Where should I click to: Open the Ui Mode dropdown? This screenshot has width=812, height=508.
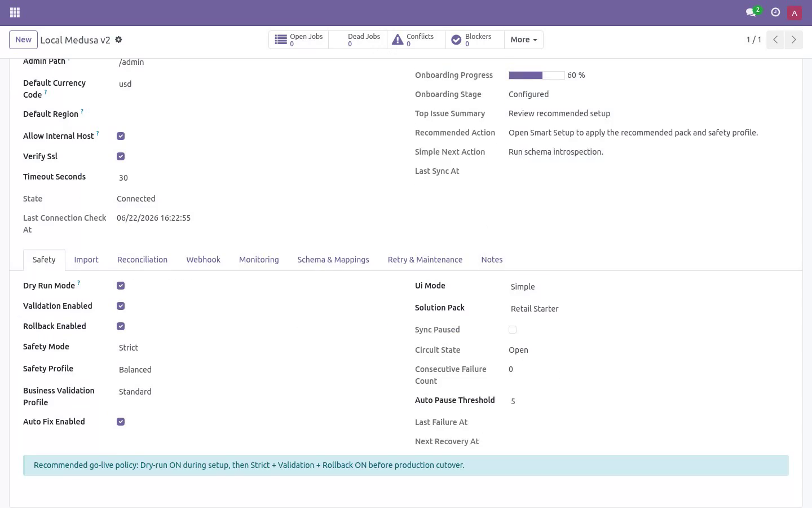(x=648, y=287)
